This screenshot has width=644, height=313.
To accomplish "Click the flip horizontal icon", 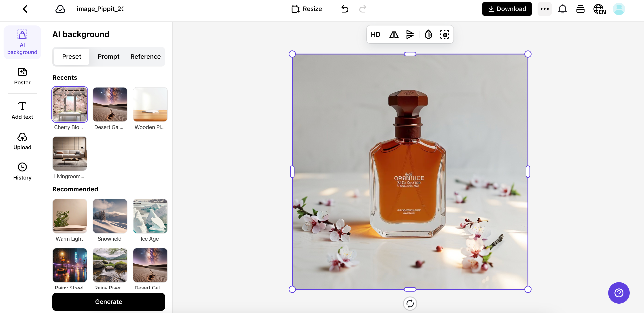I will point(394,34).
